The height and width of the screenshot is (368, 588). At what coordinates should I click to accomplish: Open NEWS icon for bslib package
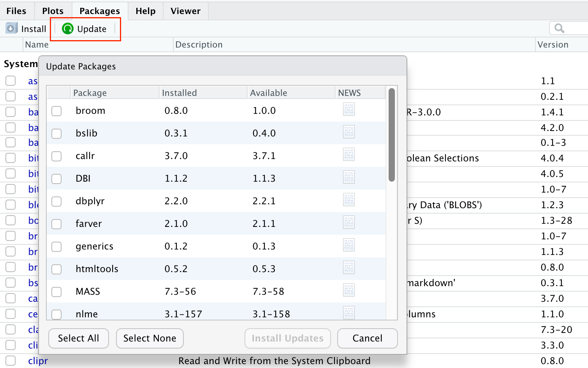point(349,132)
